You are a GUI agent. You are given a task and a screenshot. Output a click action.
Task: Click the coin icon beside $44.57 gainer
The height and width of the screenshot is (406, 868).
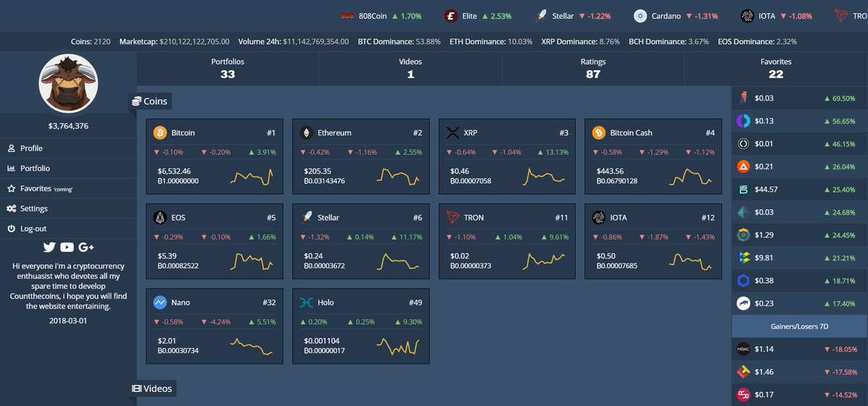[743, 190]
